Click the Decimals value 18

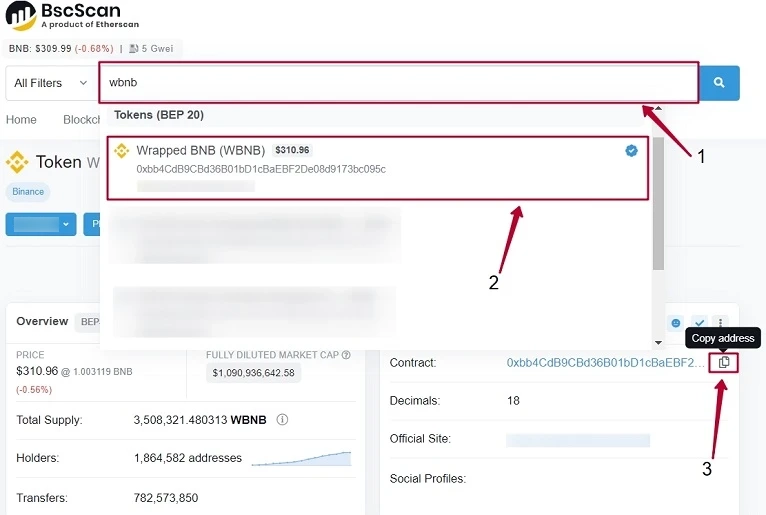point(513,401)
